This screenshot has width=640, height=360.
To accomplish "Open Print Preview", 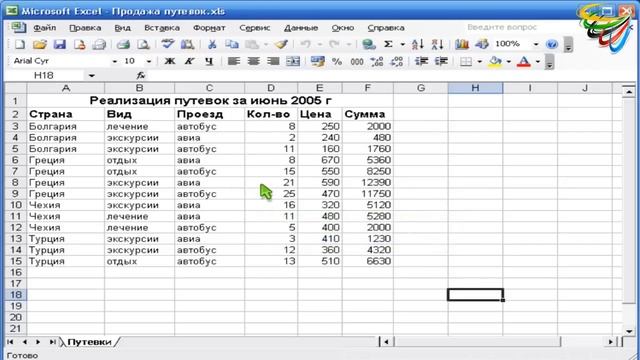I will [143, 44].
